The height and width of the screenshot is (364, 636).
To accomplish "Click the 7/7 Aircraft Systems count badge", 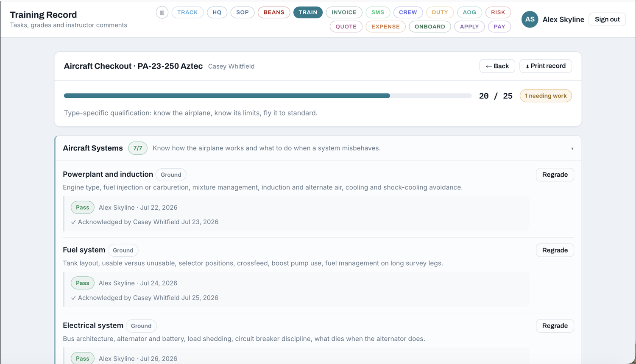I will pos(138,148).
